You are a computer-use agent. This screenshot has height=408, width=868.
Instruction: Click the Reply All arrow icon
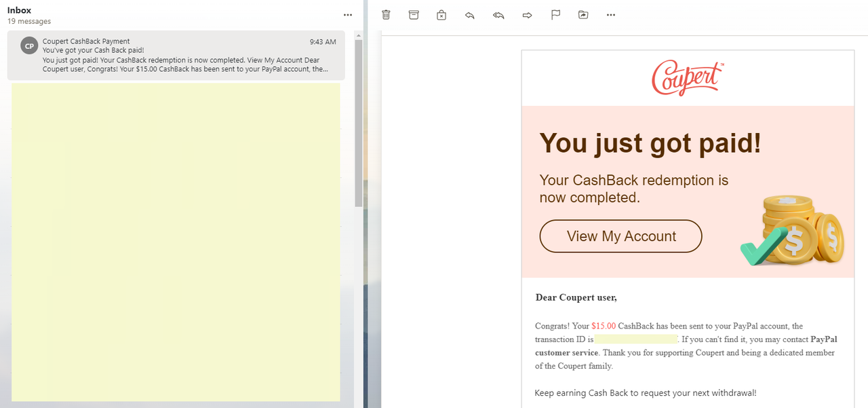tap(498, 15)
